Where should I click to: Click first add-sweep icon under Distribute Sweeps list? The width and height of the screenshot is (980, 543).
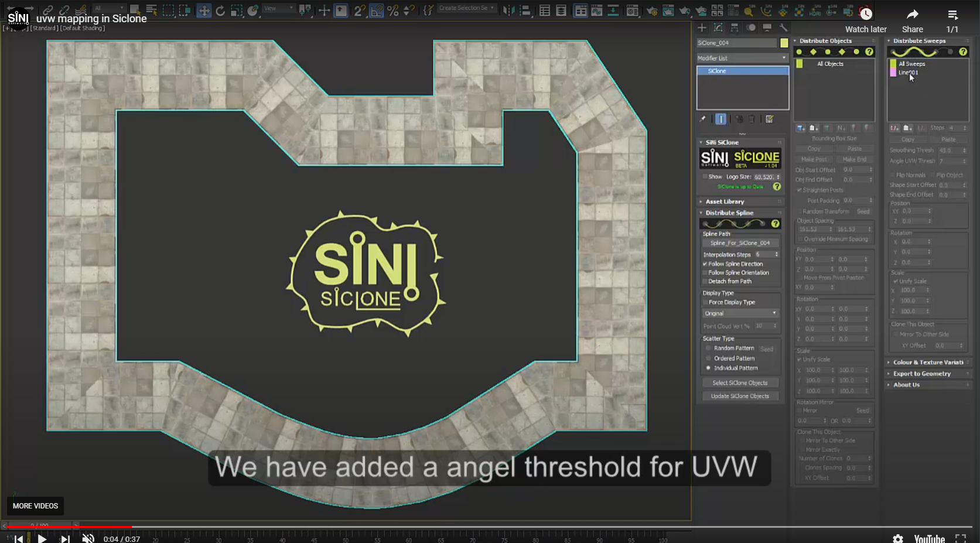(x=894, y=128)
